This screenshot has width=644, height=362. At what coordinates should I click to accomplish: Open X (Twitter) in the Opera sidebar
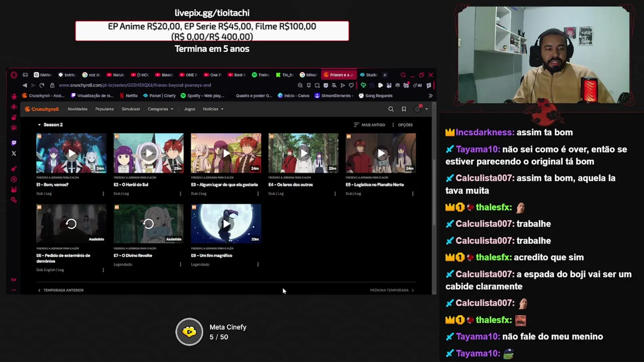tap(14, 153)
